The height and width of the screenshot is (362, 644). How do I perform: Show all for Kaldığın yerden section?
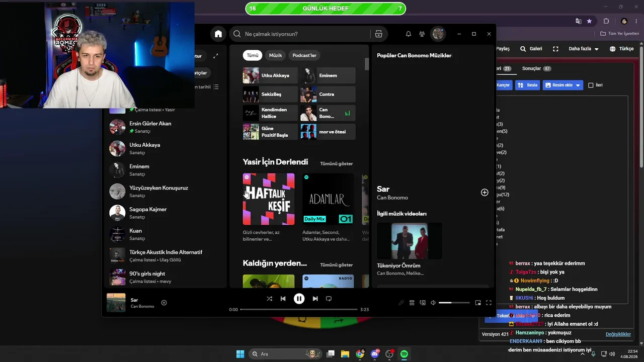(x=336, y=265)
